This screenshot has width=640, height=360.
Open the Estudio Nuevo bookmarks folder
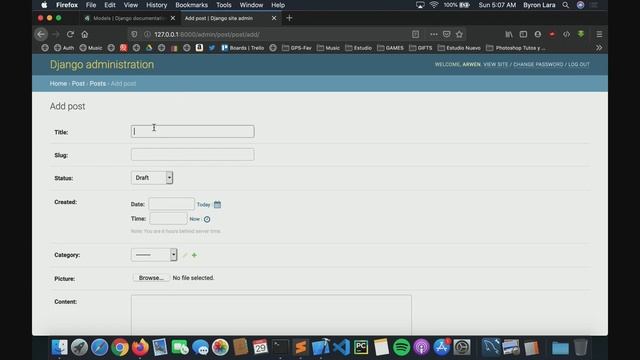coord(459,48)
